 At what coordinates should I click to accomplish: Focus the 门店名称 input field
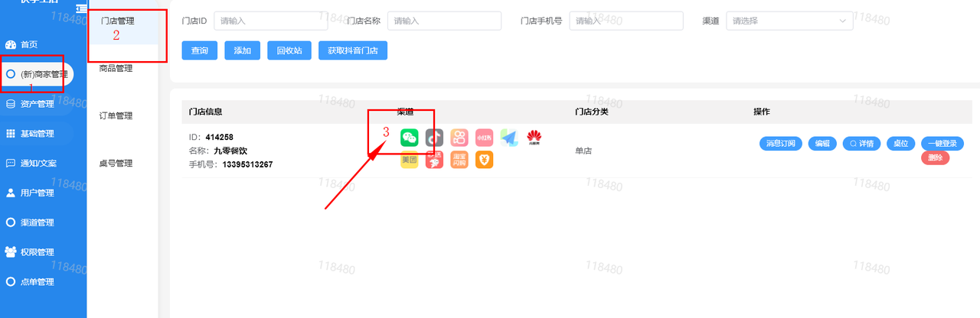[x=444, y=21]
